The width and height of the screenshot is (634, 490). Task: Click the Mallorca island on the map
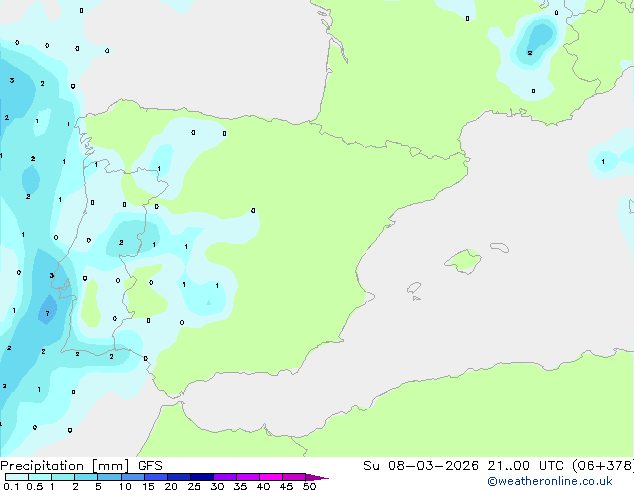[463, 261]
